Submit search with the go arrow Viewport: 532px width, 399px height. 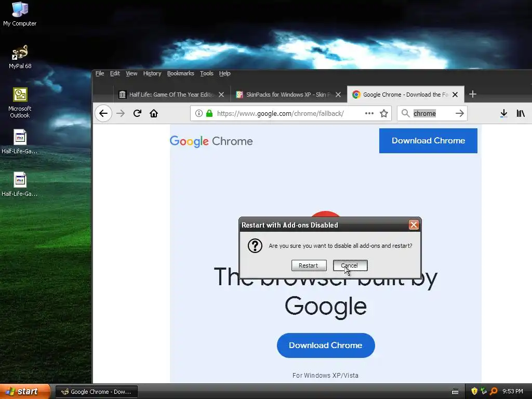coord(459,113)
